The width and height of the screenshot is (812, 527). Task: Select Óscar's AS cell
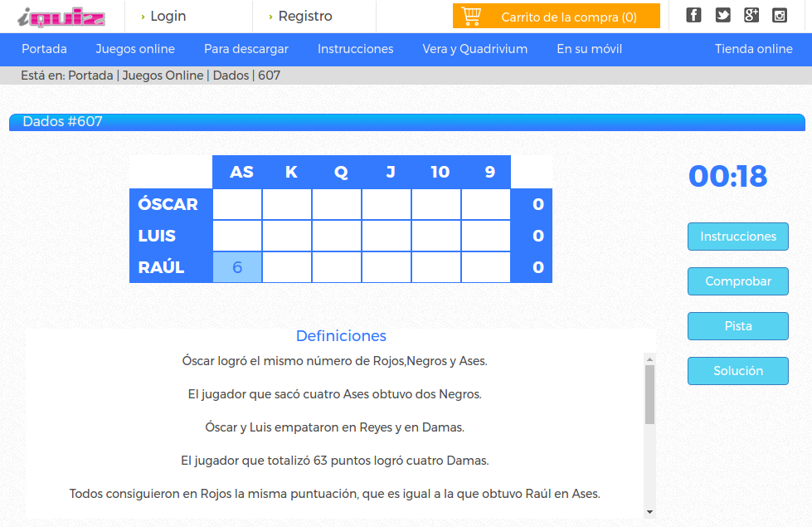pyautogui.click(x=237, y=204)
